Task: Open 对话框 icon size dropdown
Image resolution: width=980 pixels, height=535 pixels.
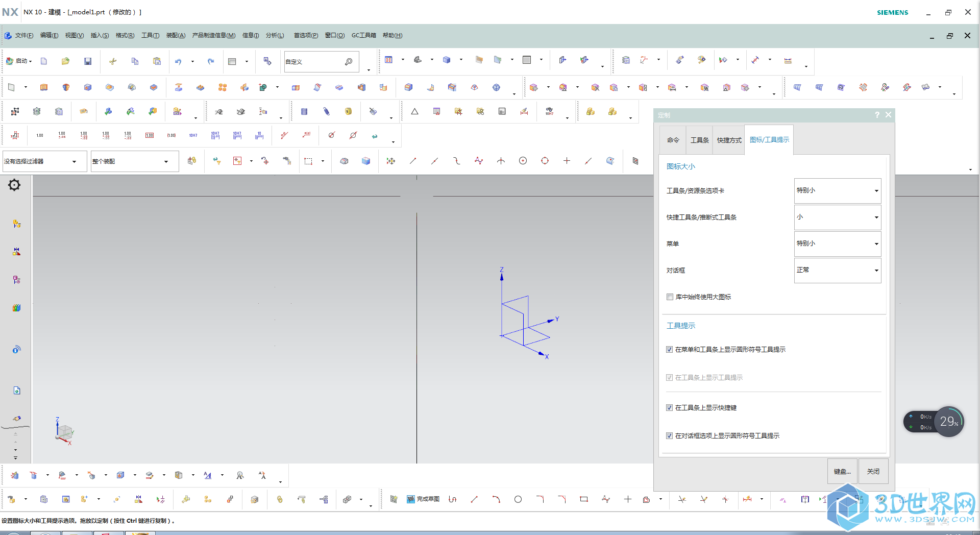Action: pyautogui.click(x=838, y=270)
